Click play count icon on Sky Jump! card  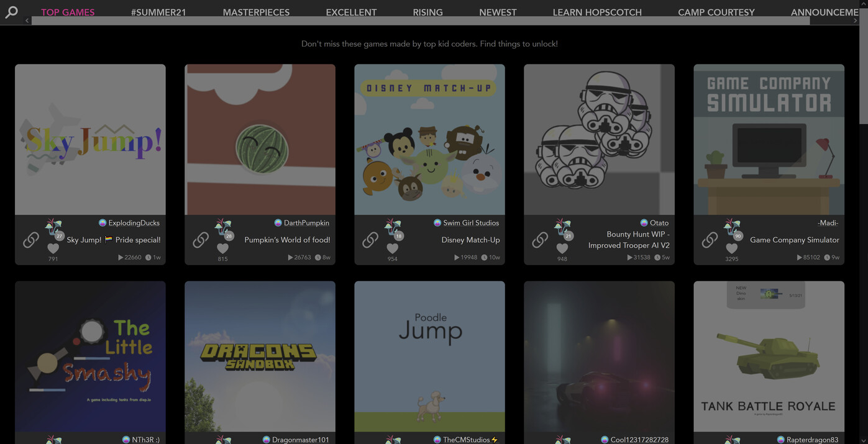(121, 257)
